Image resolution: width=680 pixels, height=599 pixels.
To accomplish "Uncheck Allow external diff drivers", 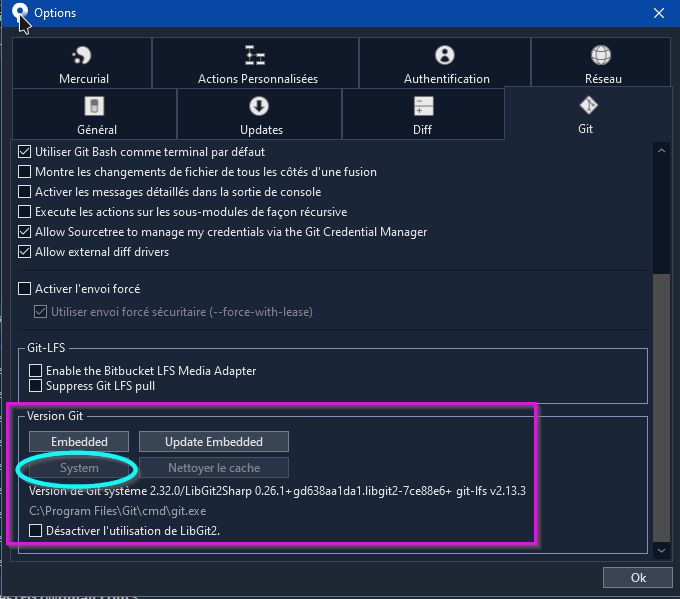I will pos(24,252).
